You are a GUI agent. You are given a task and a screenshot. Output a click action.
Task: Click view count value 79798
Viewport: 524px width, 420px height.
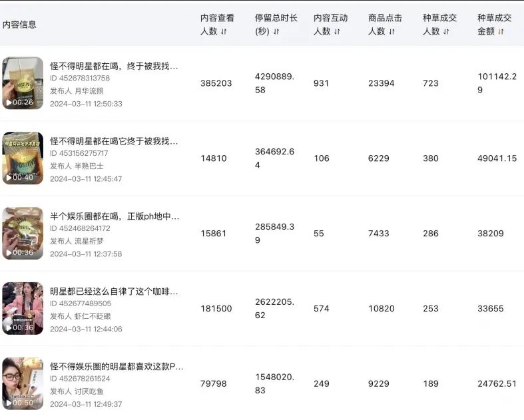pos(214,383)
